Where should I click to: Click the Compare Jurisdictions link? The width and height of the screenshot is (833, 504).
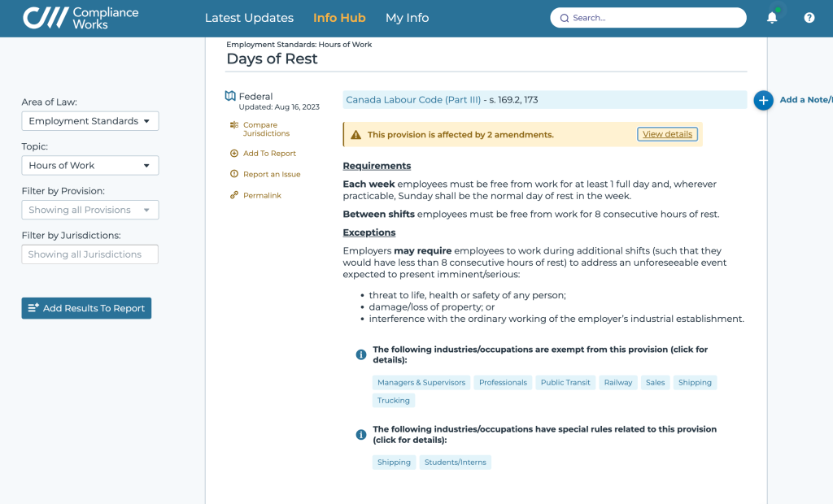coord(265,129)
